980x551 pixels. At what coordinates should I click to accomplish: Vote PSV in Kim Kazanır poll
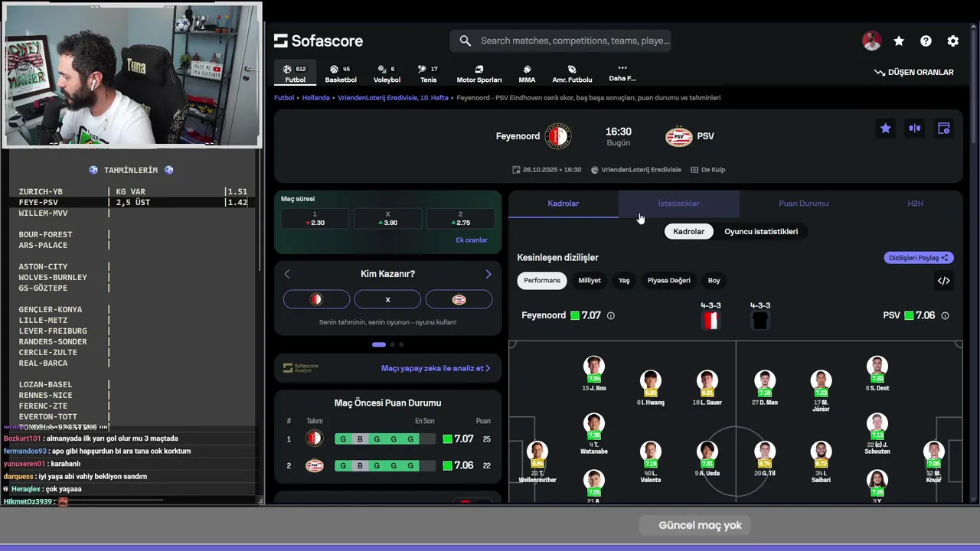pyautogui.click(x=459, y=300)
